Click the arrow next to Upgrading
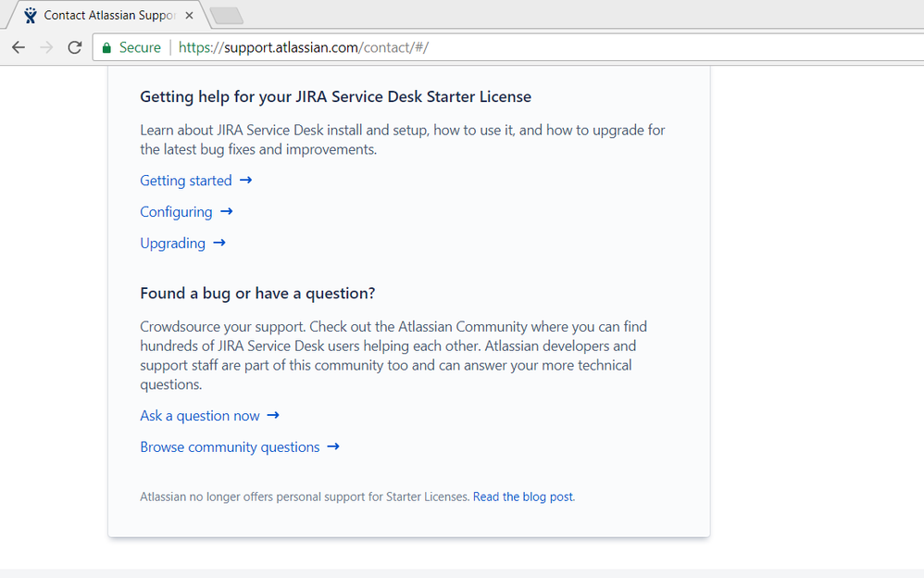924x578 pixels. click(219, 243)
